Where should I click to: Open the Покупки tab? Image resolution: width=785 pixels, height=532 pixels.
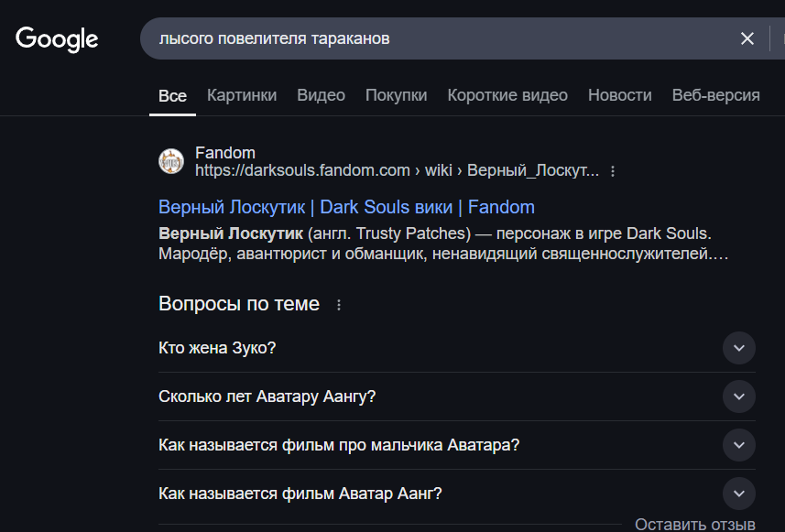point(396,95)
